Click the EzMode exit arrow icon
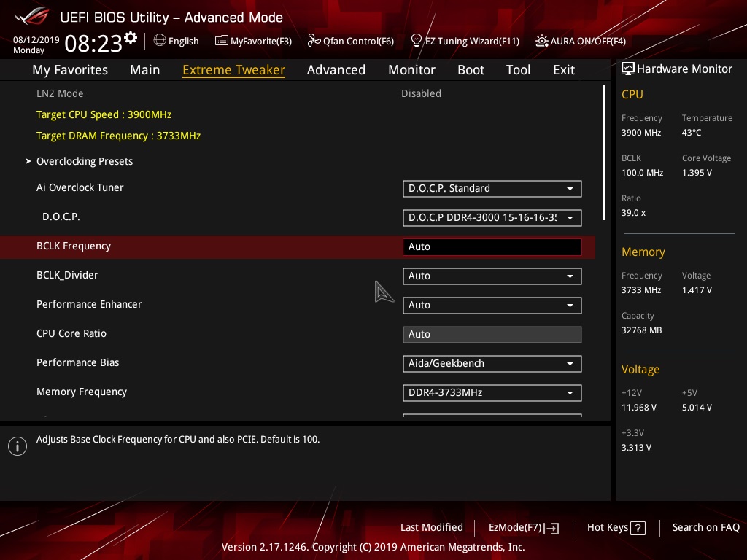 [551, 528]
